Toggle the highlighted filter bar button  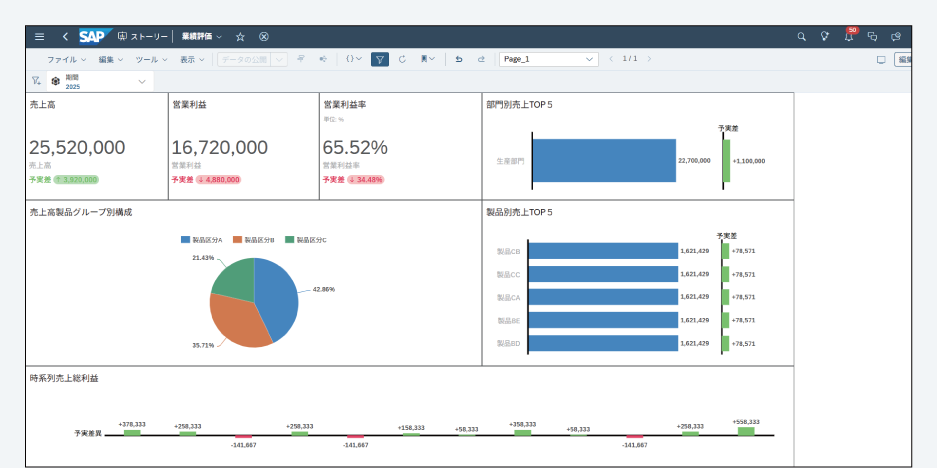(x=380, y=59)
